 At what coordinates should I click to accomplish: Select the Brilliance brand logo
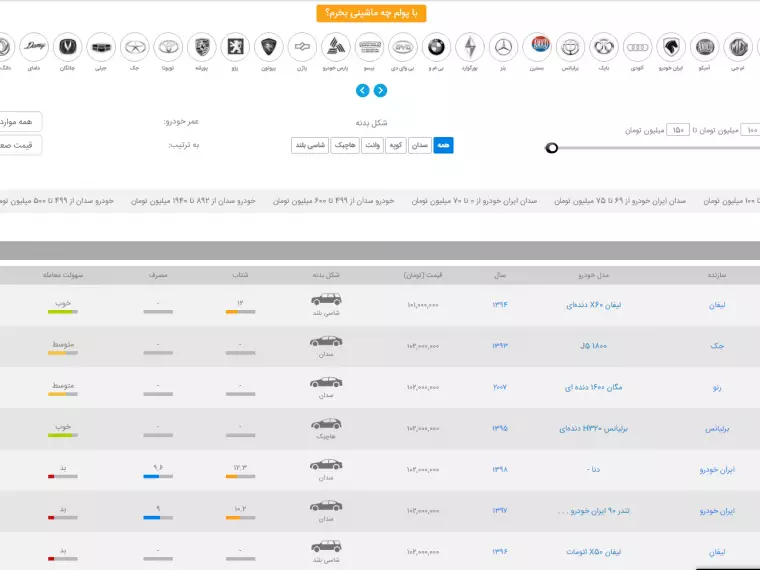click(x=570, y=47)
